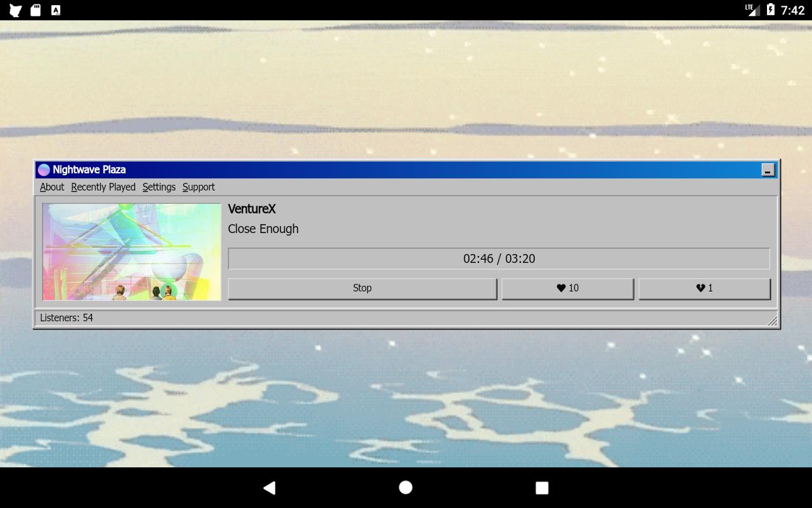Click the Listeners: 54 status bar
Screen dimensions: 812x508
coord(406,317)
